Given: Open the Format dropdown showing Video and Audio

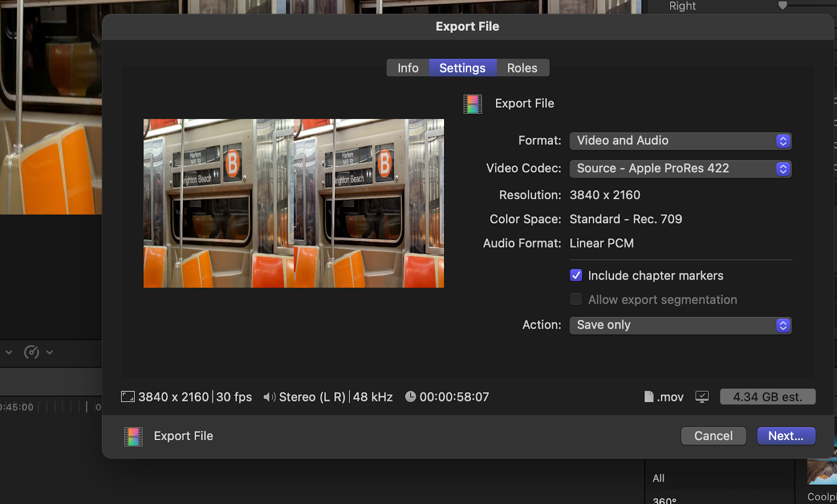Looking at the screenshot, I should tap(680, 141).
